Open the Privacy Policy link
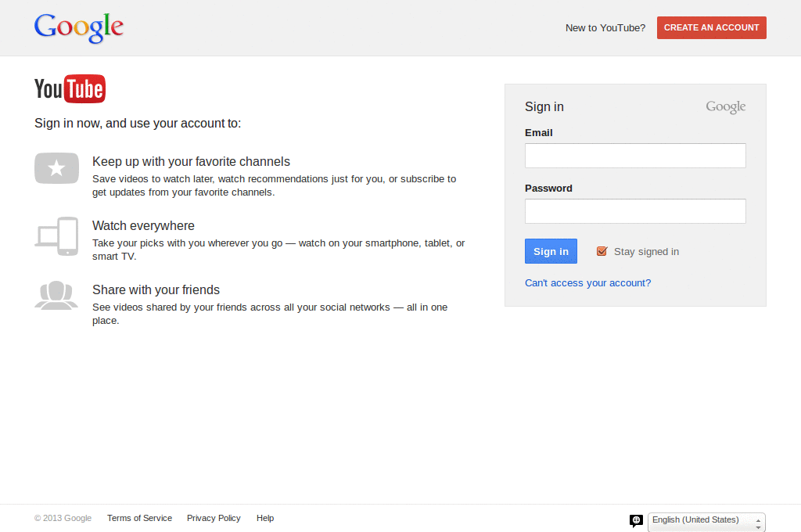Viewport: 801px width, 532px height. point(214,518)
